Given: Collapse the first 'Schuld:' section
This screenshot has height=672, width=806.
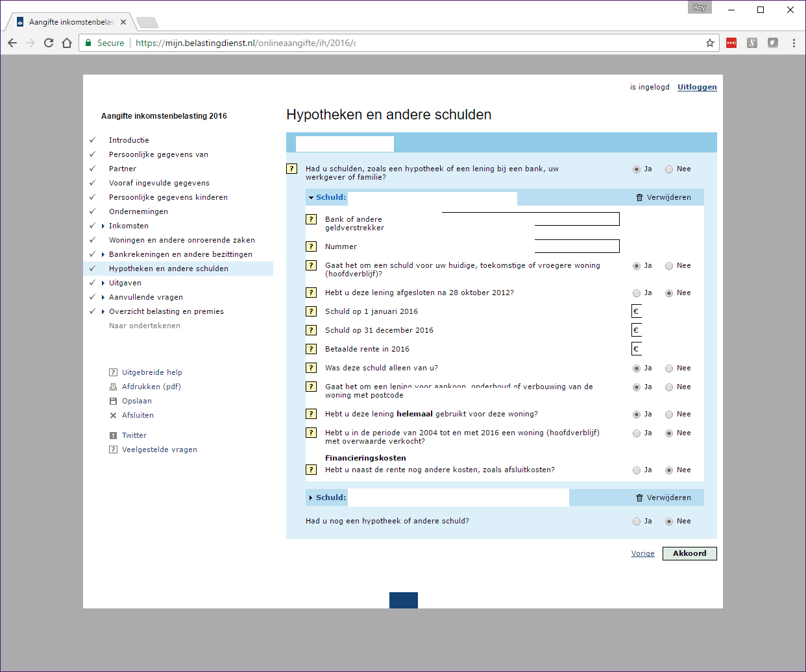Looking at the screenshot, I should 311,198.
